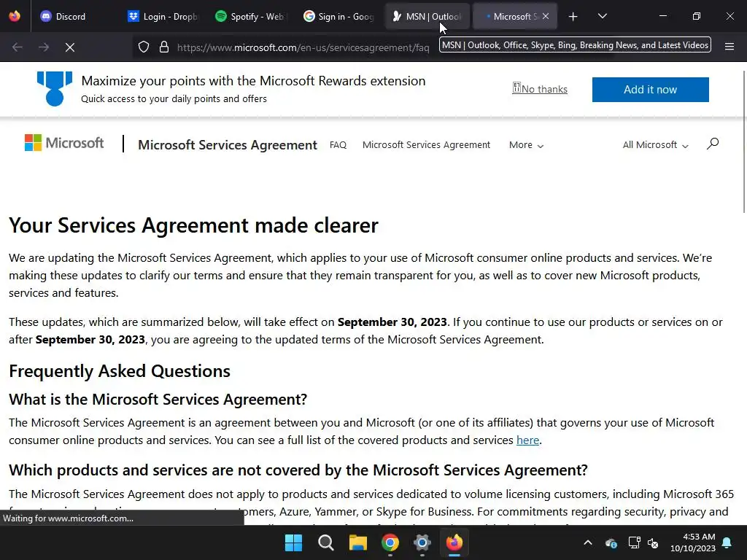Switch to the Login - Dropbox tab
This screenshot has height=560, width=747.
pos(163,16)
